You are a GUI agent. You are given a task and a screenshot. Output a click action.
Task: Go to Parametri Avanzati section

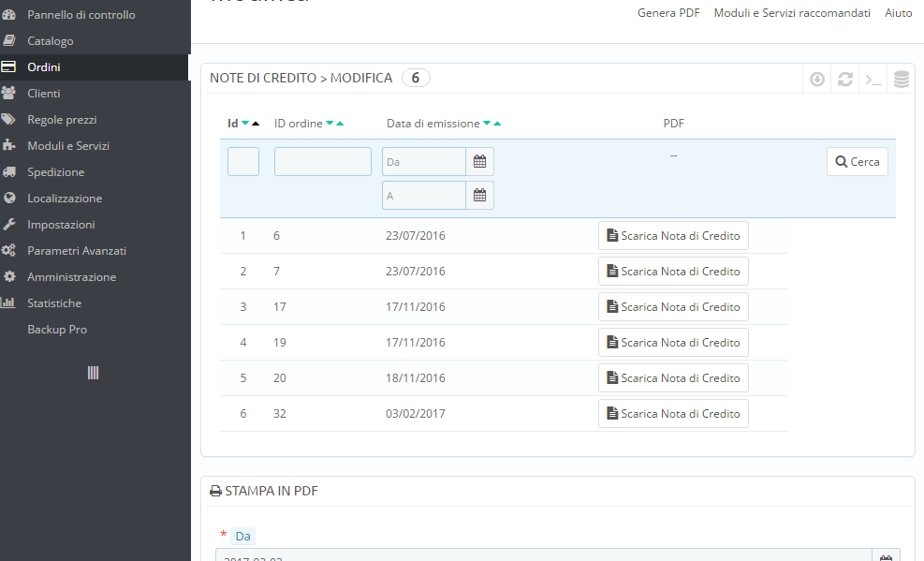tap(77, 251)
